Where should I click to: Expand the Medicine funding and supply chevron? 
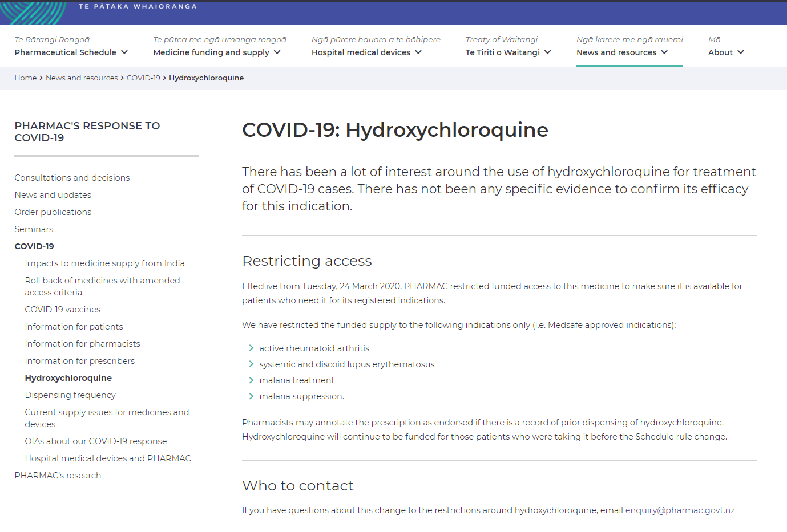pos(277,52)
